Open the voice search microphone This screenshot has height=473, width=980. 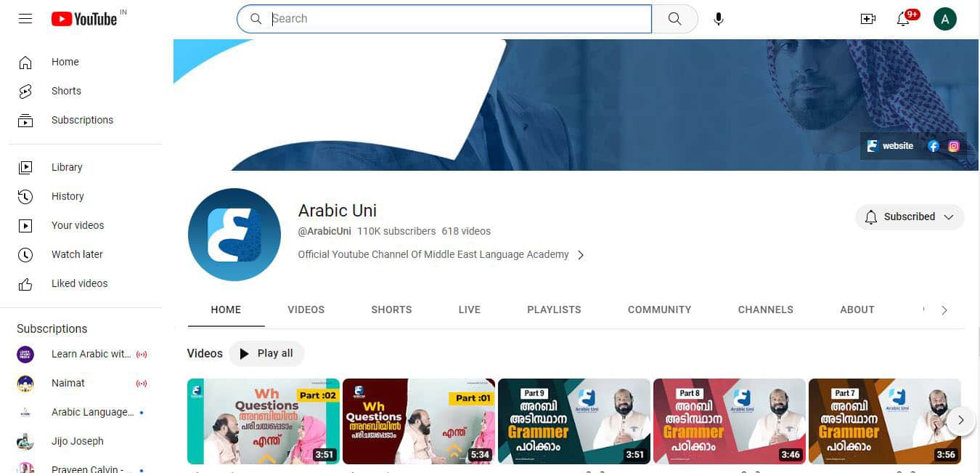coord(718,18)
